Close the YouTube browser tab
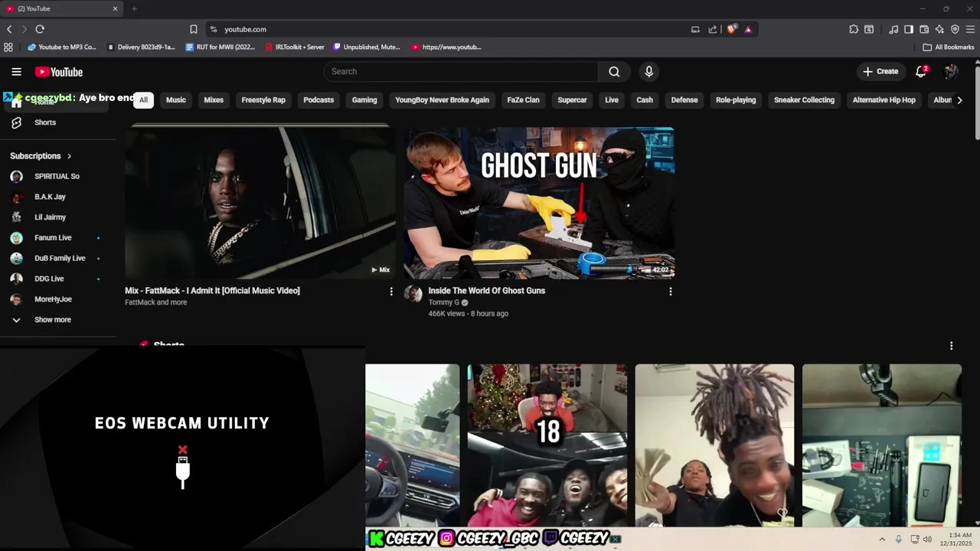 [x=116, y=8]
